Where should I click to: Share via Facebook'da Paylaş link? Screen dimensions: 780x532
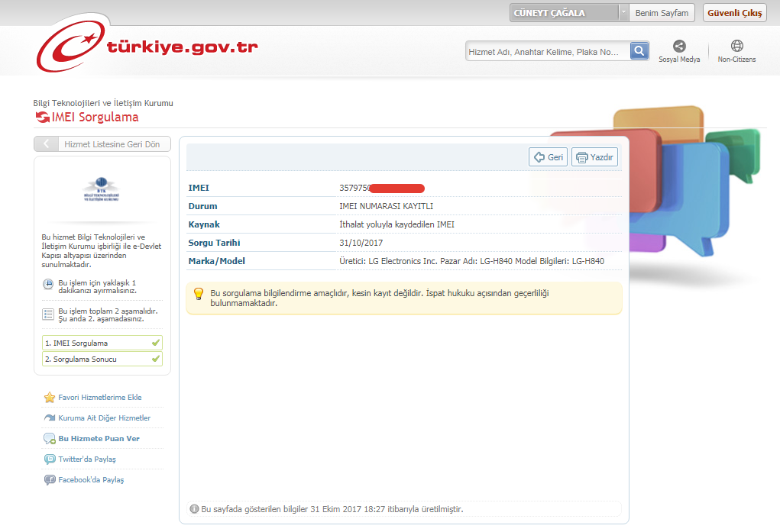[91, 480]
